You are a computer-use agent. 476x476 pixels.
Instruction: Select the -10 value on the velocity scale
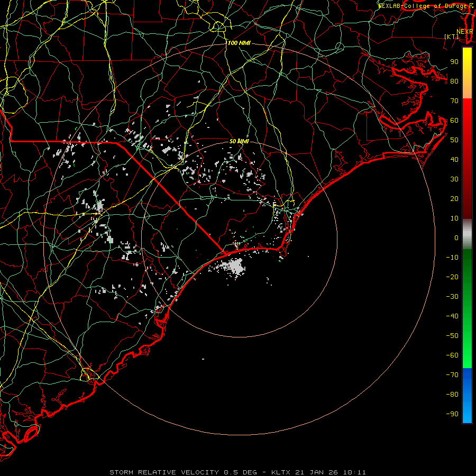452,258
